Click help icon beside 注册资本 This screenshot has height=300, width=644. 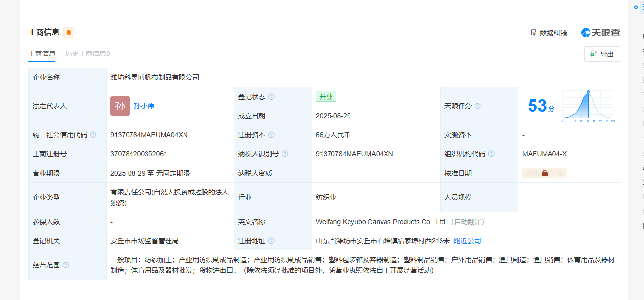pos(271,135)
